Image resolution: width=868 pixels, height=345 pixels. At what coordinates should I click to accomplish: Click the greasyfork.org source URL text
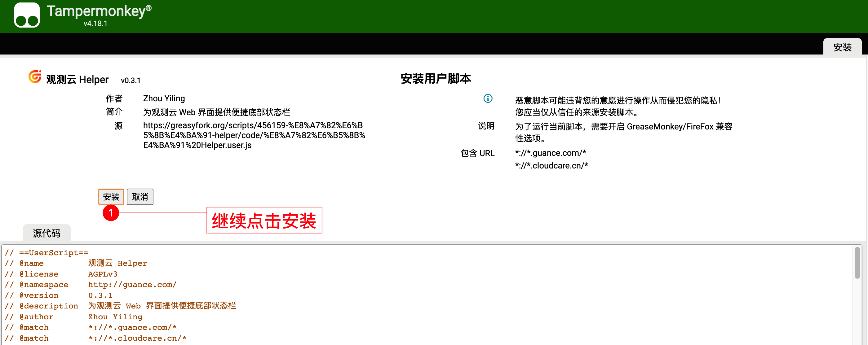254,135
